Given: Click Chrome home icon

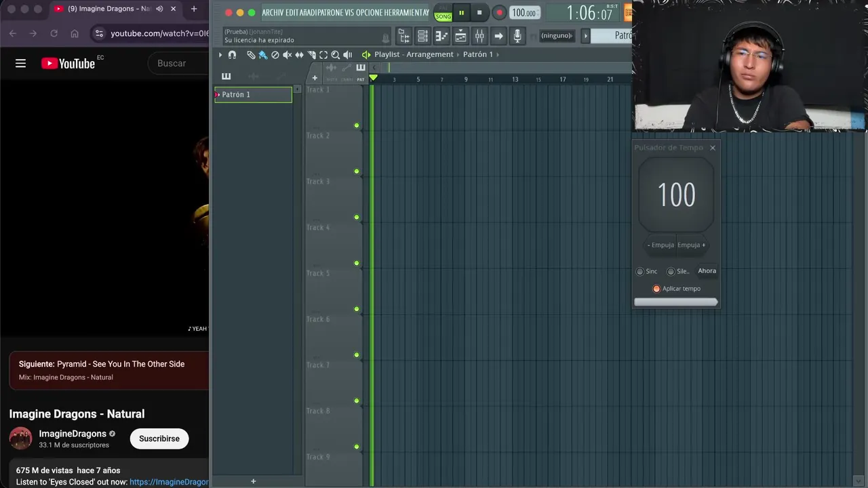Looking at the screenshot, I should point(75,33).
